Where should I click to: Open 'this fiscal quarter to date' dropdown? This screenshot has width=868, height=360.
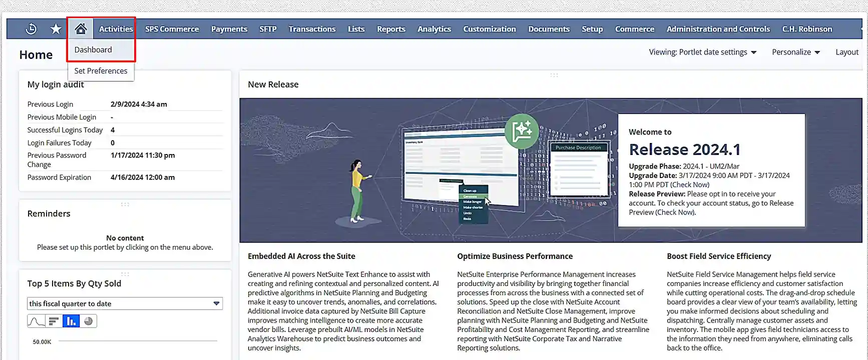click(125, 303)
